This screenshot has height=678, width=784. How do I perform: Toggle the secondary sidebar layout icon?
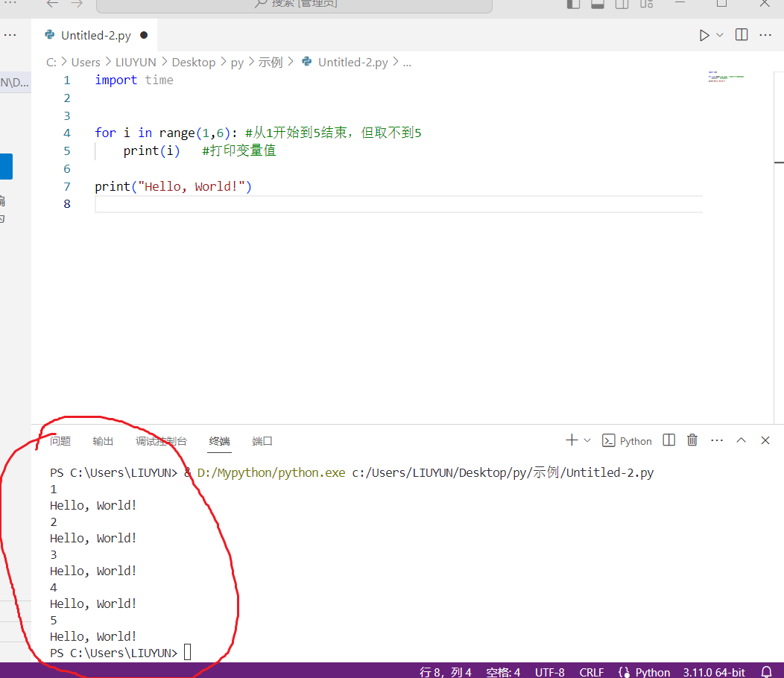622,4
